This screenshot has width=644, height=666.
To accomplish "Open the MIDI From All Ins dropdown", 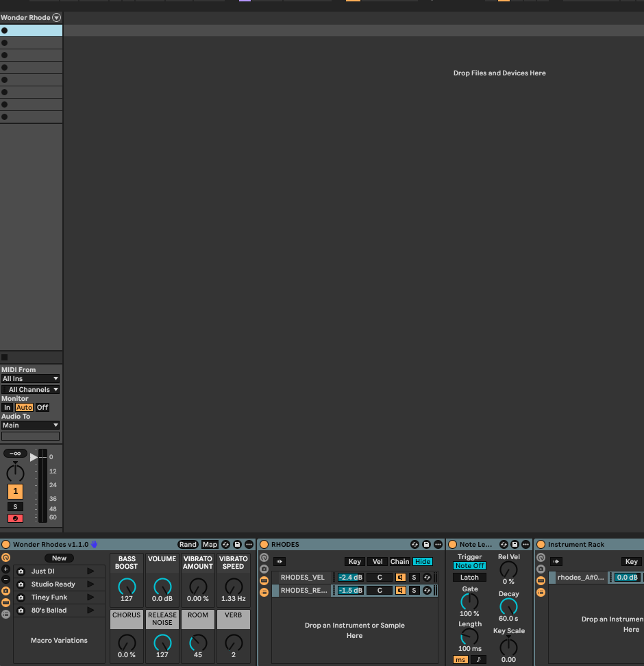I will 31,378.
